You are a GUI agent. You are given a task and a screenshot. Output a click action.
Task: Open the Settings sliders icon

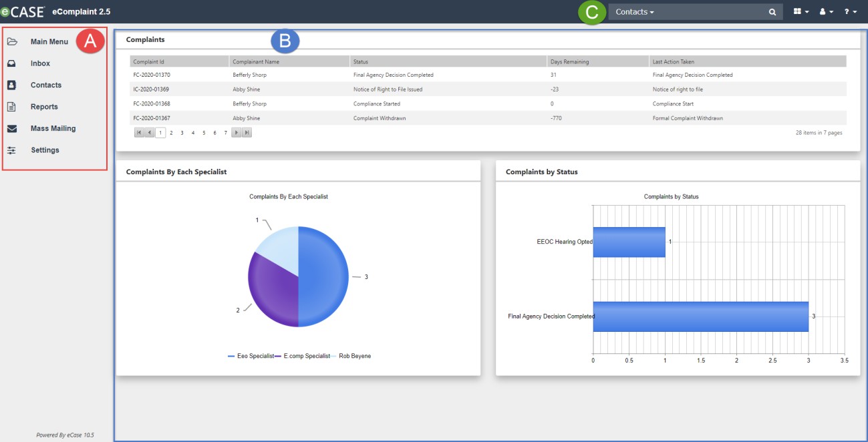12,150
